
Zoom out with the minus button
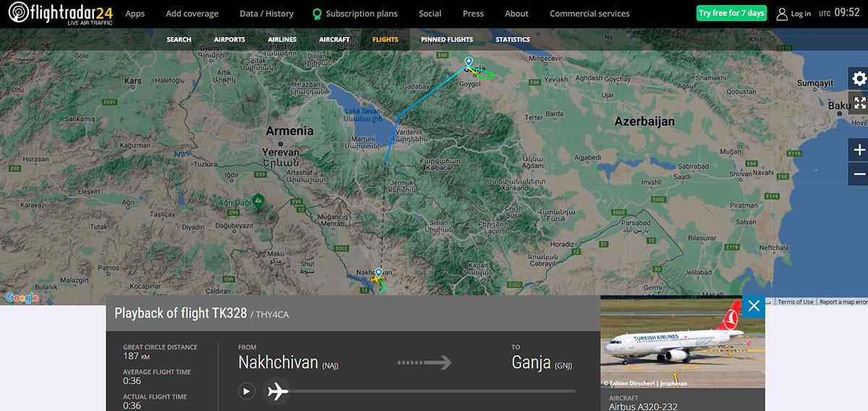click(859, 174)
